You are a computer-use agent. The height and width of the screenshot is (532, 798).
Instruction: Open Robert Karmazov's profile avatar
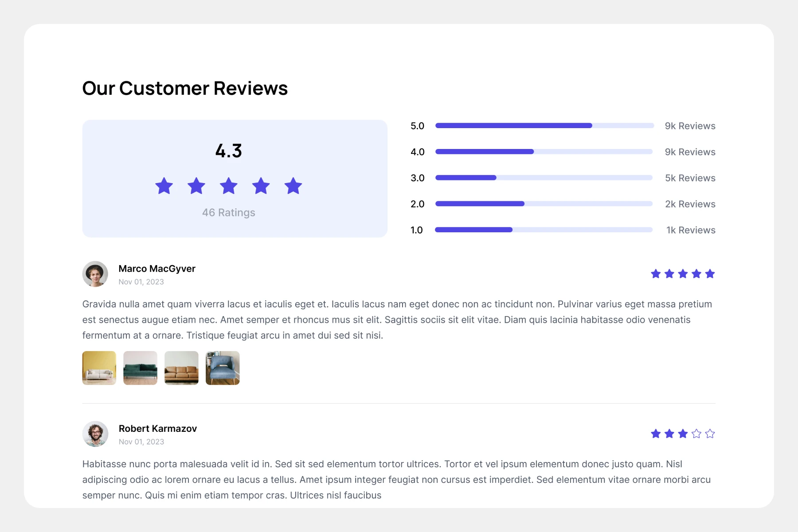(95, 434)
